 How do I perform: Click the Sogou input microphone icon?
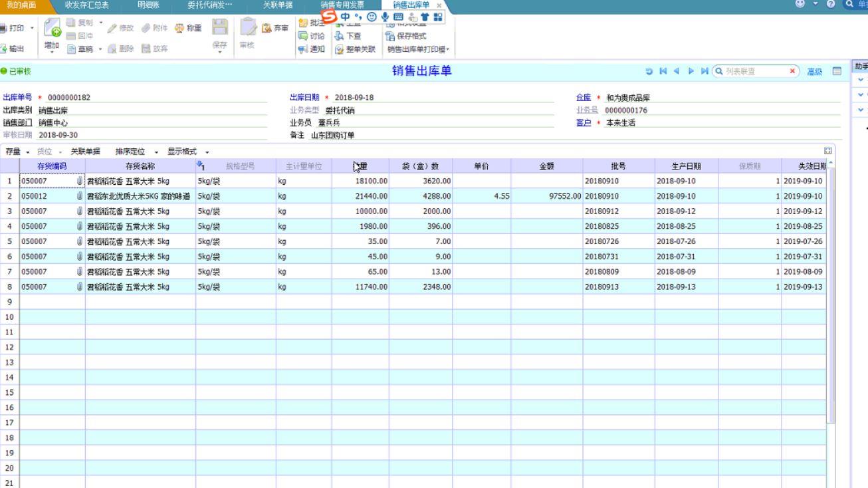click(384, 16)
